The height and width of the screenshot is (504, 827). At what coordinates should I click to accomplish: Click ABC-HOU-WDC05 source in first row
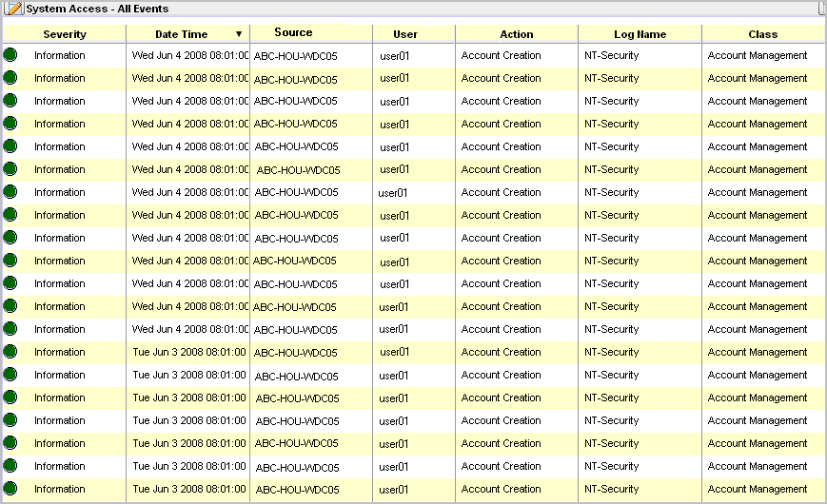point(296,56)
